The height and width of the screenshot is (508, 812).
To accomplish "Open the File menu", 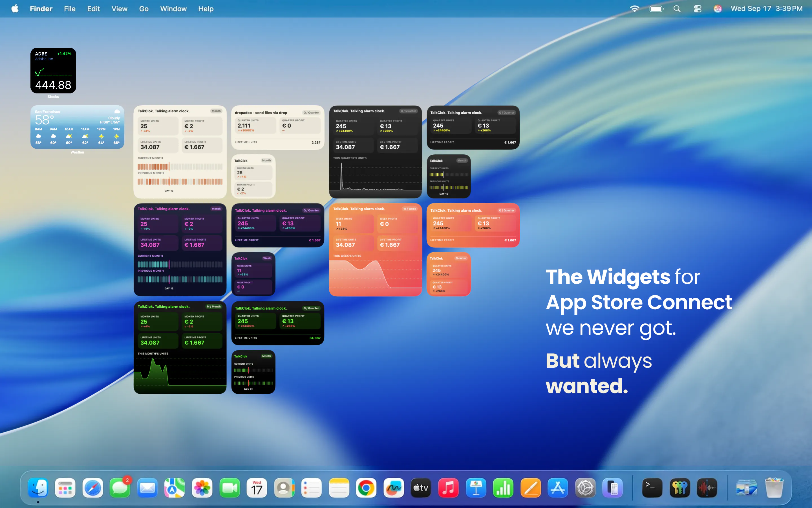I will [70, 9].
